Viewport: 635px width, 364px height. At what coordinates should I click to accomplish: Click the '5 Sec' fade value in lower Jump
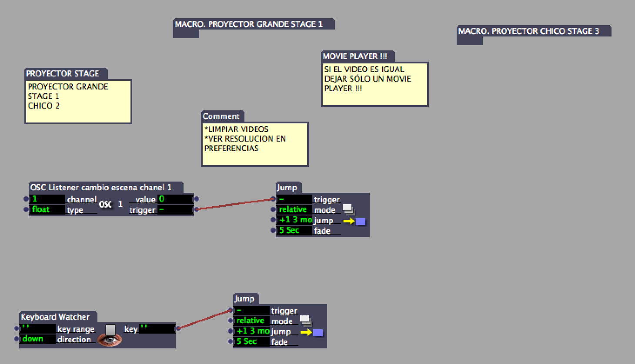[251, 342]
